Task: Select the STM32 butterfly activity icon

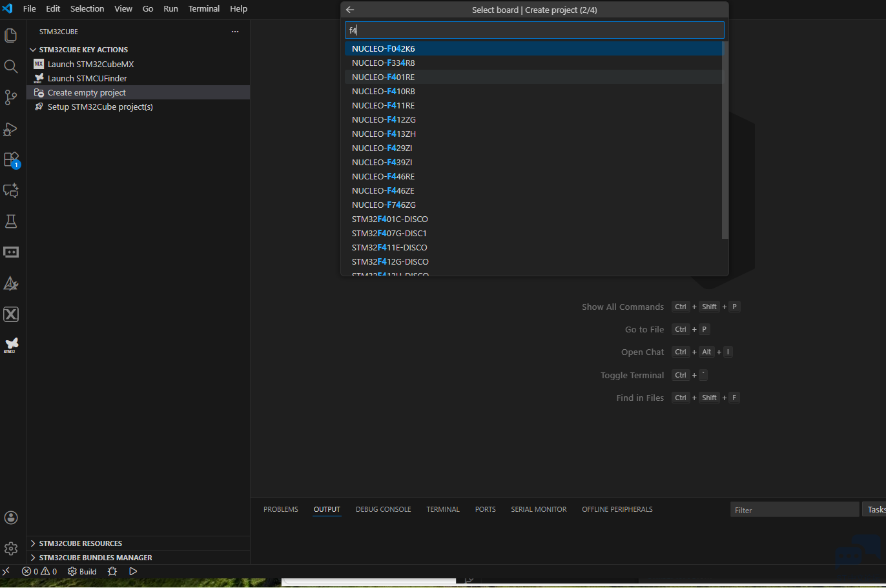Action: (11, 345)
